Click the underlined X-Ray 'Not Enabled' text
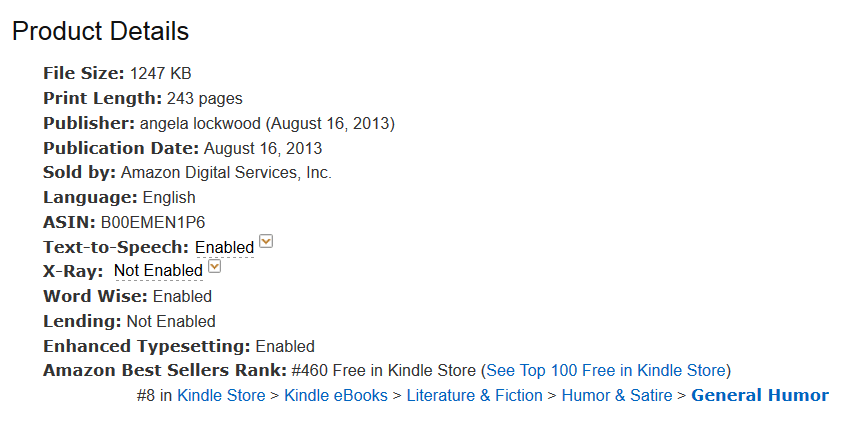The image size is (867, 429). click(x=158, y=271)
